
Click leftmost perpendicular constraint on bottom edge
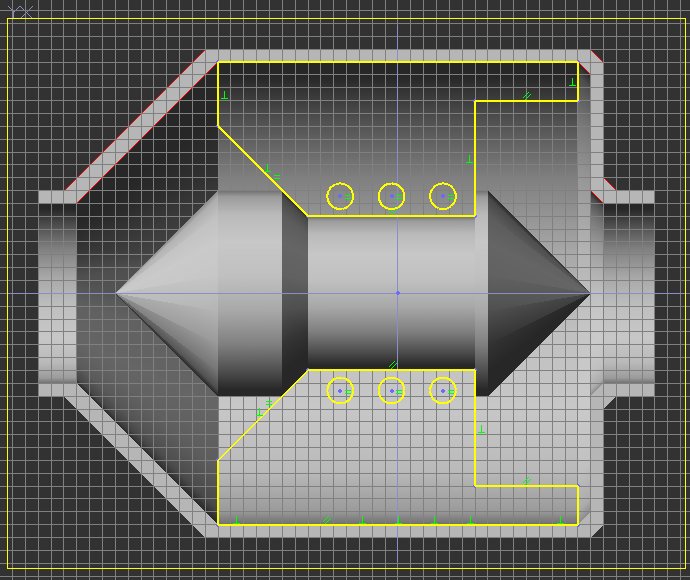pos(236,520)
